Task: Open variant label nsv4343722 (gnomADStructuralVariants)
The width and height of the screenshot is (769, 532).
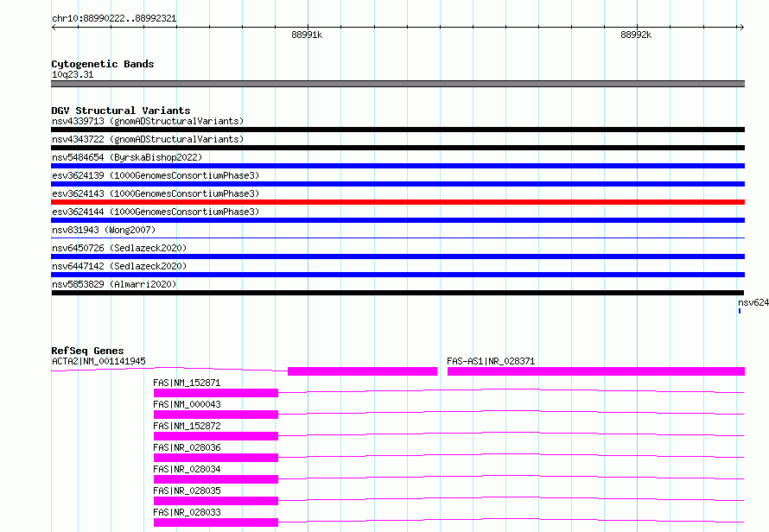Action: (148, 139)
